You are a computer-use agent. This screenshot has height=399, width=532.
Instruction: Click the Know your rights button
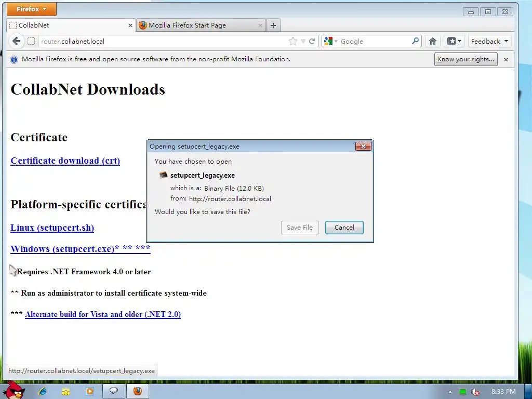465,59
